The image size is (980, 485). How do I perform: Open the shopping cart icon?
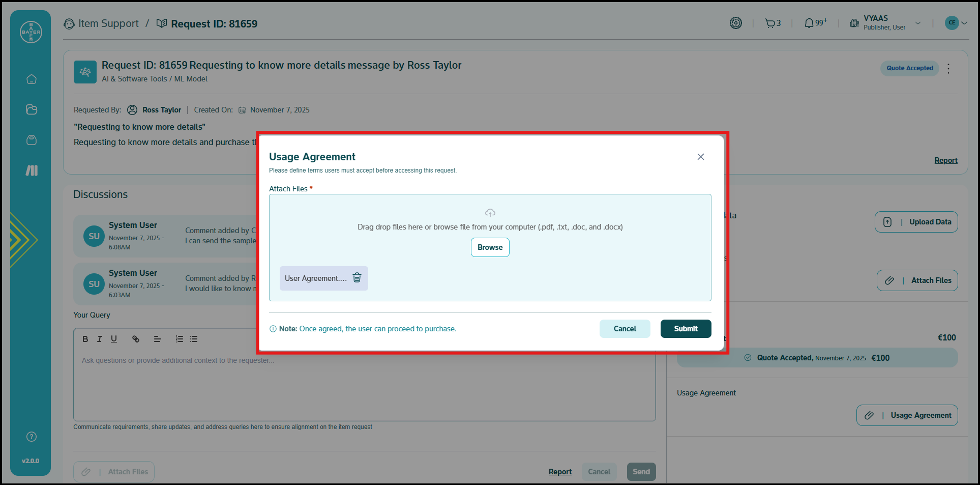pos(770,23)
